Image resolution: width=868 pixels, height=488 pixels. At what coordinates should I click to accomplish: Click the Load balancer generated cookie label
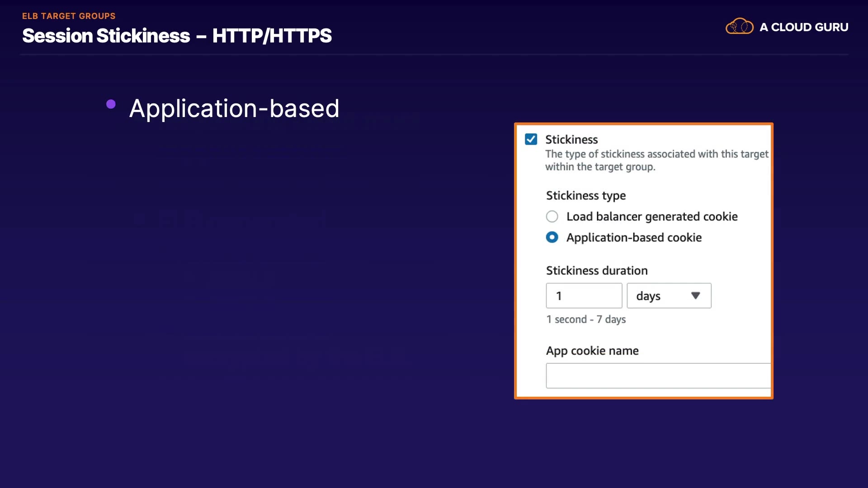coord(651,217)
